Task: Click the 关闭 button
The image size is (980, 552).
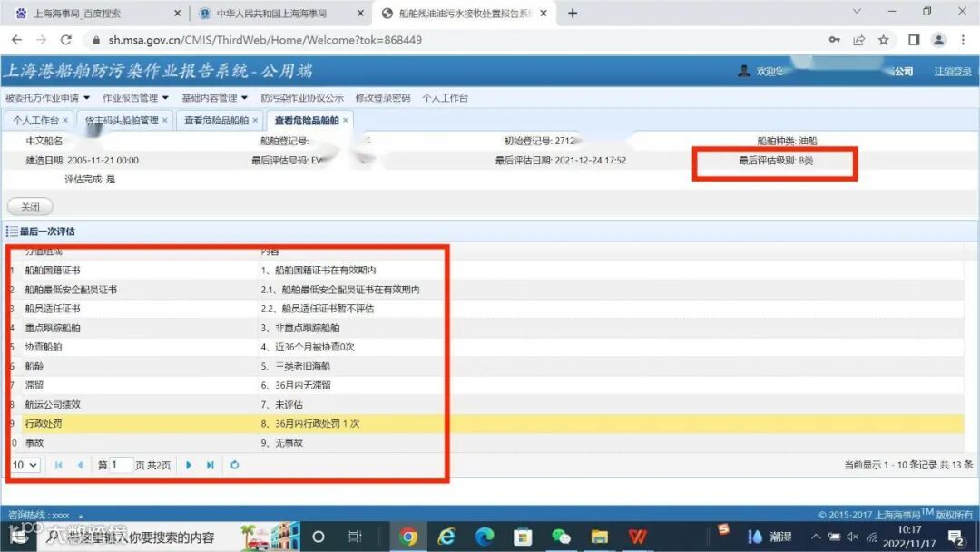Action: pyautogui.click(x=30, y=206)
